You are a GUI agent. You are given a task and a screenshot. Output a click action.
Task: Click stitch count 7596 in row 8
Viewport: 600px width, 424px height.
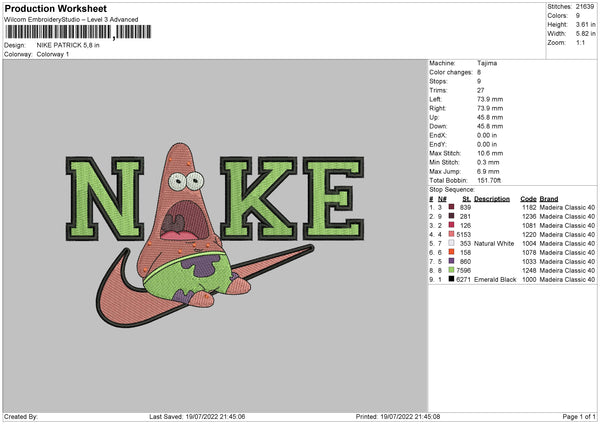pyautogui.click(x=463, y=271)
